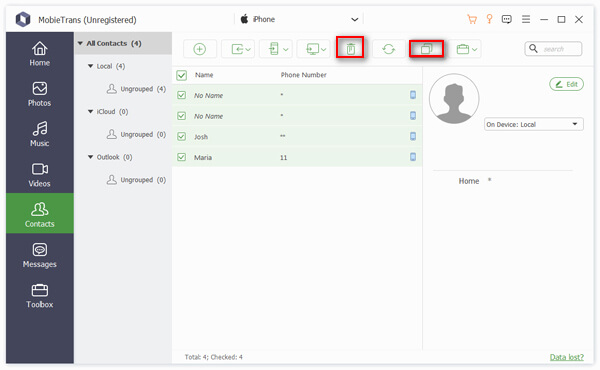Expand the briefcase tool dropdown arrow

[474, 49]
